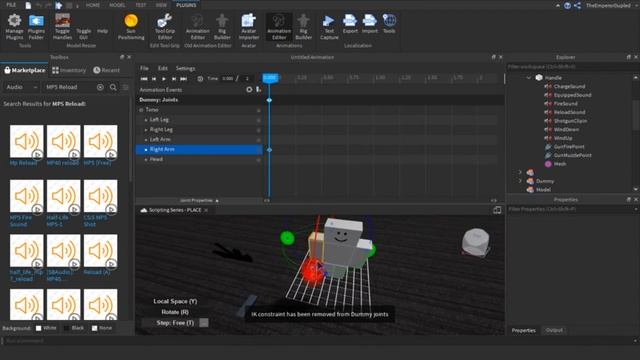This screenshot has width=640, height=360.
Task: Select the PLUGINS ribbon tab
Action: [186, 5]
